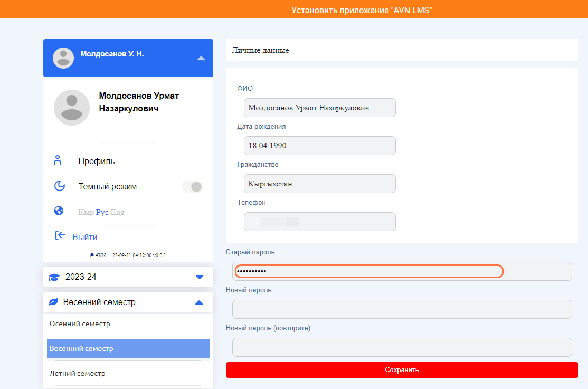Click the small avatar icon in blue header

pos(63,58)
